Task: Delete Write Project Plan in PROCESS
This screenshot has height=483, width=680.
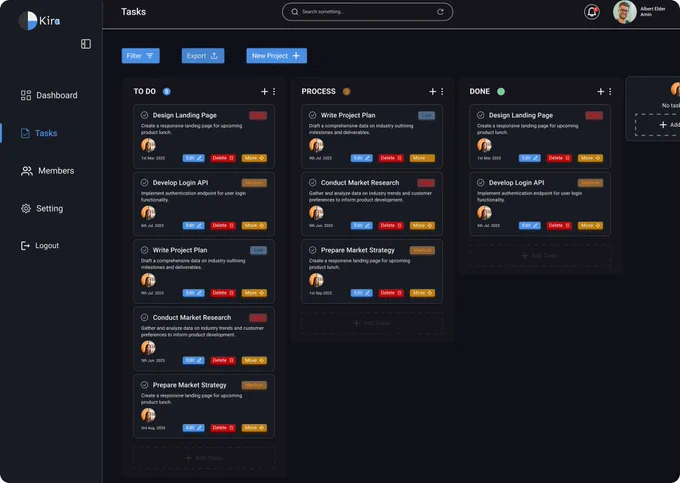Action: (x=391, y=158)
